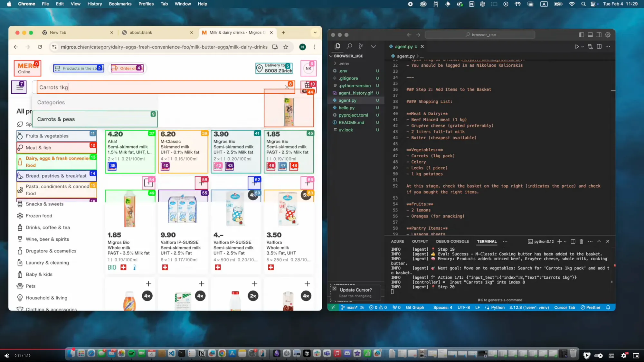Toggle the editor panel layout icon
Image resolution: width=644 pixels, height=362 pixels.
tap(590, 35)
